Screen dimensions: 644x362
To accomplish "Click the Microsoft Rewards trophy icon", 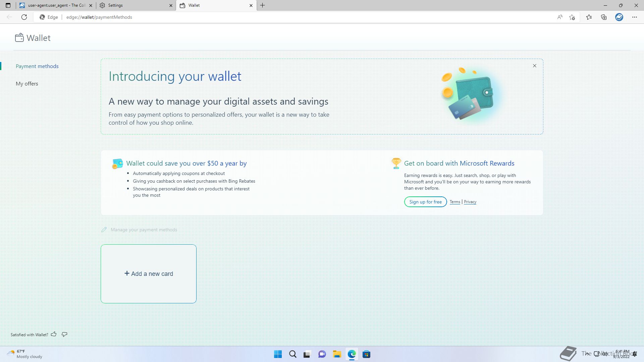I will tap(396, 163).
